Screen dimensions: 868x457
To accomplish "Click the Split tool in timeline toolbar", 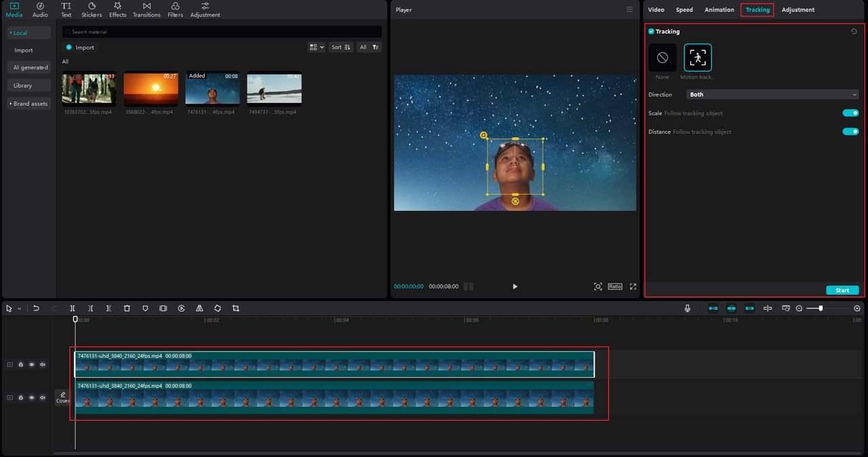I will (x=73, y=309).
